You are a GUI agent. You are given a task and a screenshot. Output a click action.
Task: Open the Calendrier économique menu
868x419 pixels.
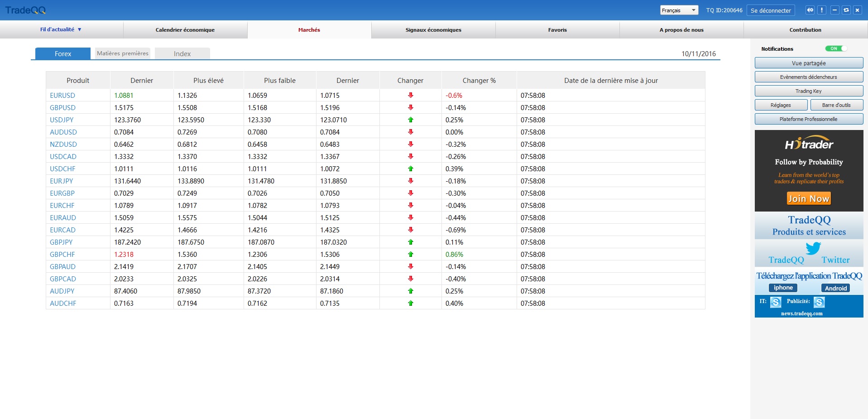[185, 30]
